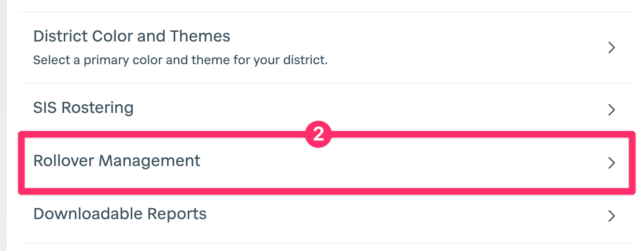
Task: Click the word "District" in the first heading
Action: point(58,36)
